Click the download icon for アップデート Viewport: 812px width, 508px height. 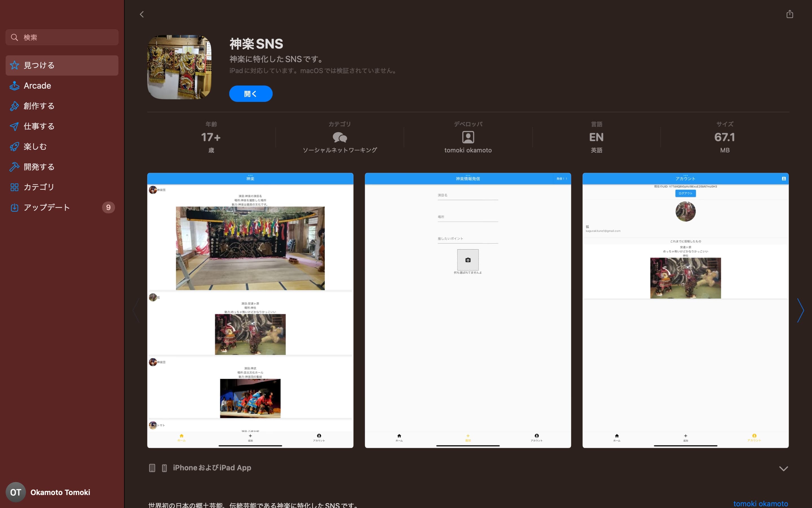tap(14, 208)
